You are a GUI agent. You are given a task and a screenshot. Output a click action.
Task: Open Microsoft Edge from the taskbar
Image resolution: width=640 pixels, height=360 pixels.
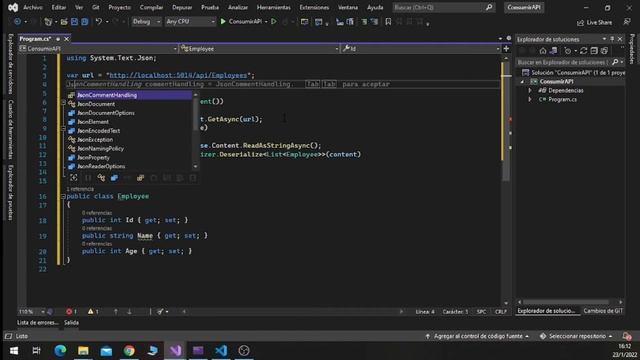60,351
